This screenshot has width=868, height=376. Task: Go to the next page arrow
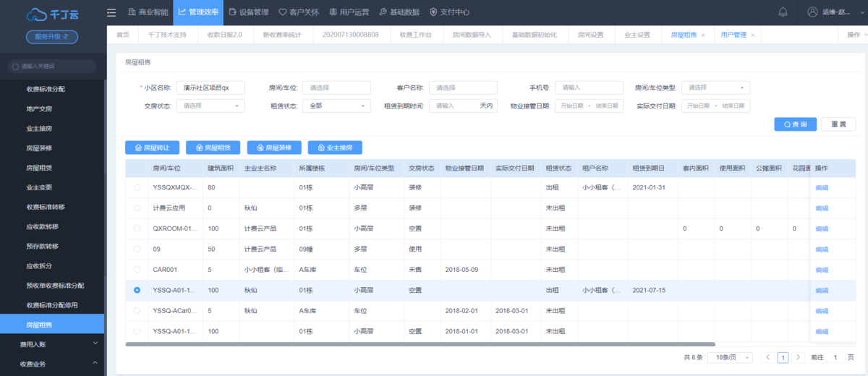799,357
